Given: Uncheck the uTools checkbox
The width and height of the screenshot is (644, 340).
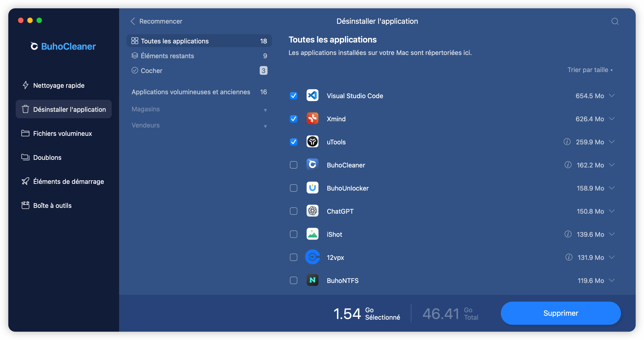Looking at the screenshot, I should pyautogui.click(x=294, y=142).
